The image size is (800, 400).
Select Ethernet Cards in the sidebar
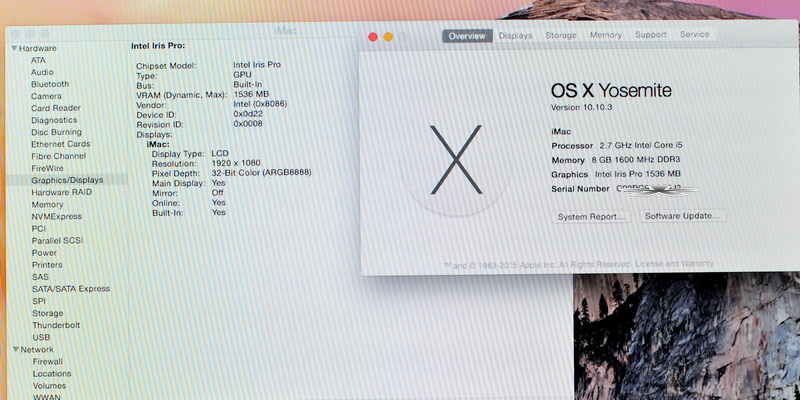click(x=61, y=144)
